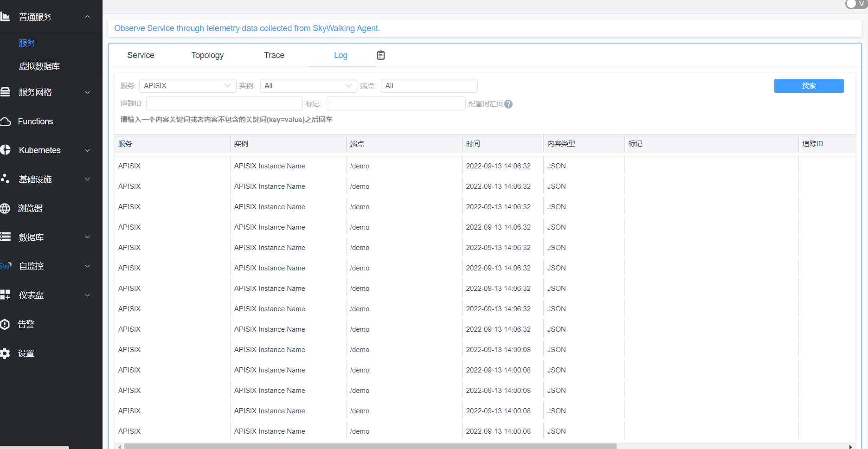Click the 服务网格 layers icon

[x=5, y=92]
